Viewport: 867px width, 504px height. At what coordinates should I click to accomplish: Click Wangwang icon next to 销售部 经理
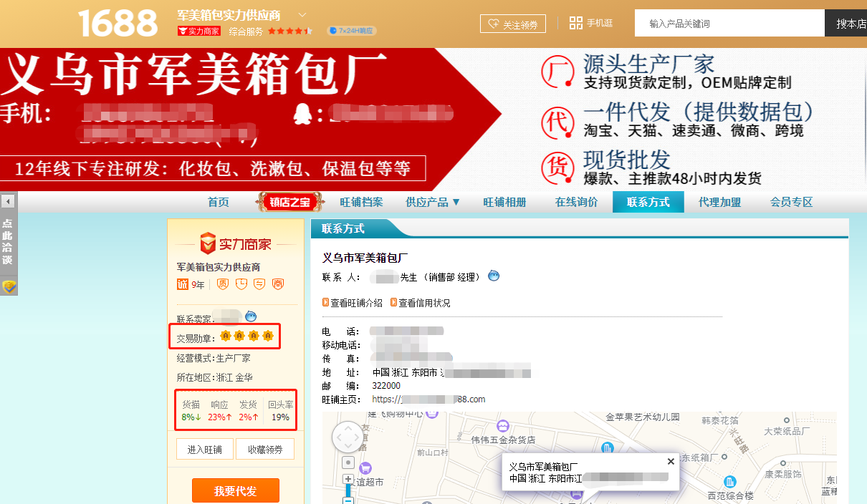(x=494, y=276)
